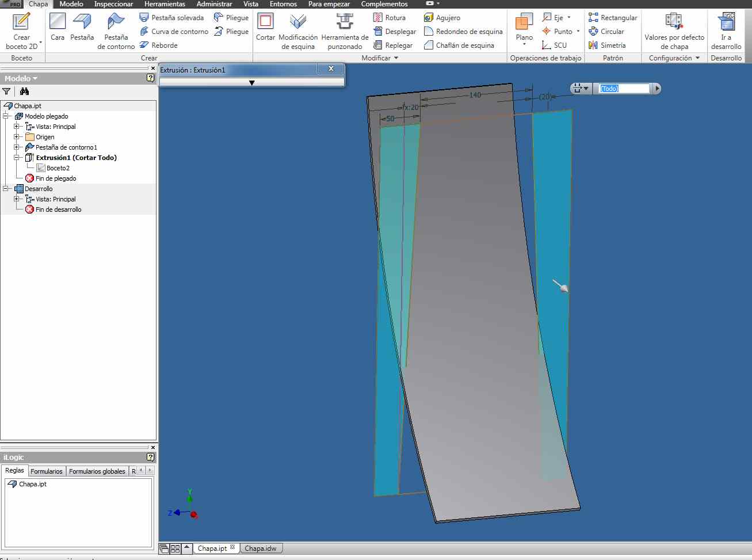Select the Pestaña tool
Image resolution: width=752 pixels, height=560 pixels.
click(82, 27)
